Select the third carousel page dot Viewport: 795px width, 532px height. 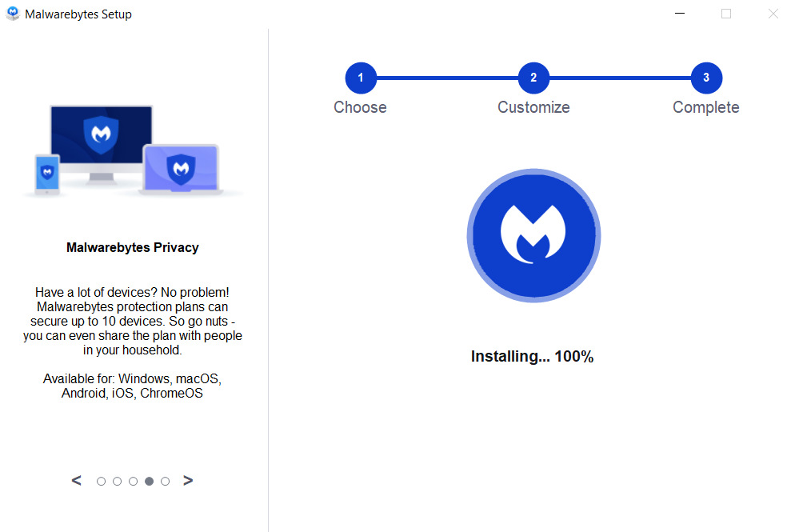pos(134,482)
